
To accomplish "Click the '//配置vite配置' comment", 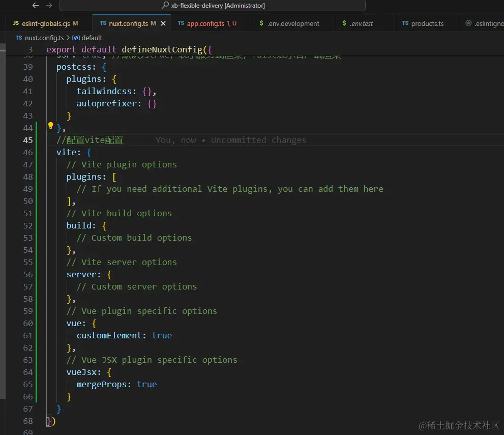I will [x=90, y=140].
